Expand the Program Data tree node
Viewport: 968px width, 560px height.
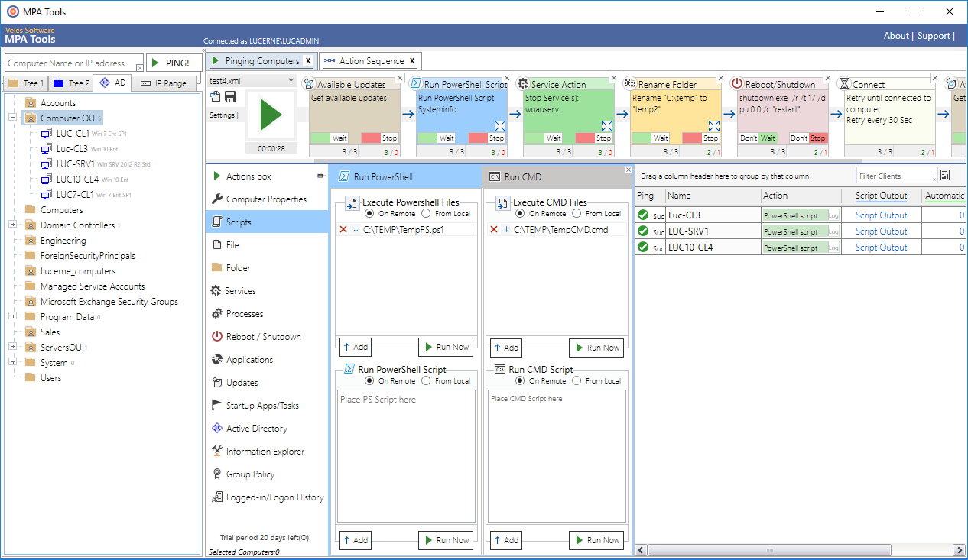[12, 316]
